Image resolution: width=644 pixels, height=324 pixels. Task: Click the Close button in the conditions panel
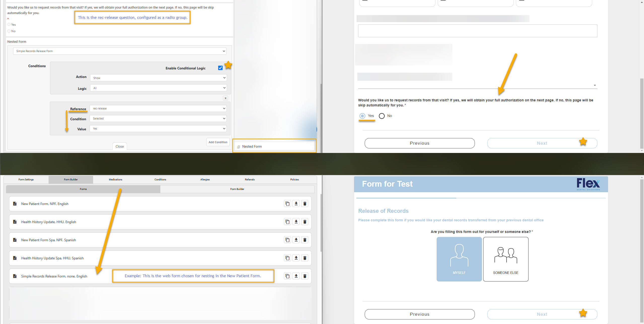[x=120, y=146]
